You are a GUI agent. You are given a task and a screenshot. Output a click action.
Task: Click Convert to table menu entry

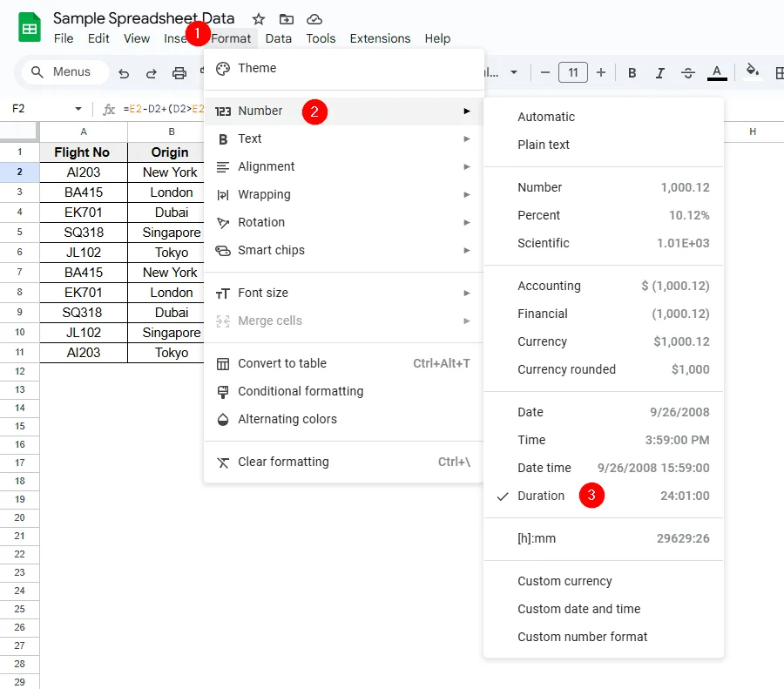(344, 363)
